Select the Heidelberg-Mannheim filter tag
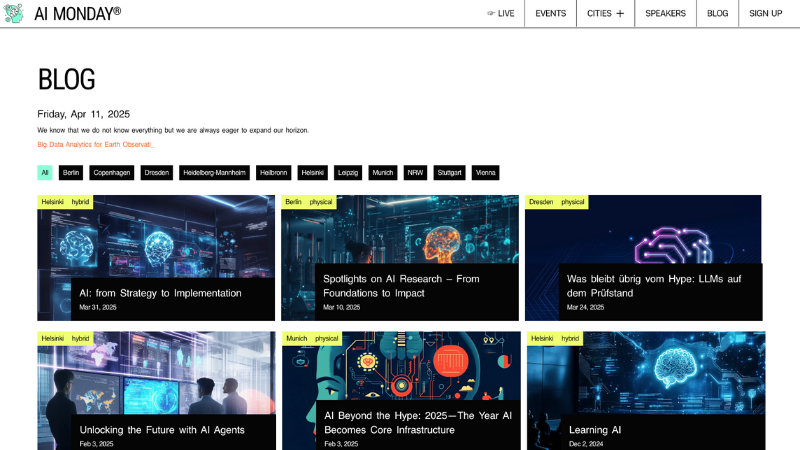This screenshot has height=450, width=800. point(214,173)
